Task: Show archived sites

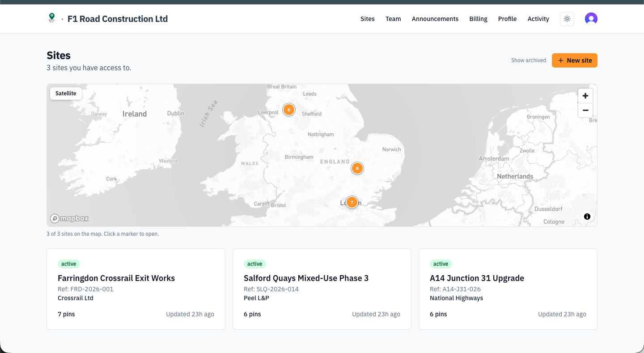Action: click(x=528, y=60)
